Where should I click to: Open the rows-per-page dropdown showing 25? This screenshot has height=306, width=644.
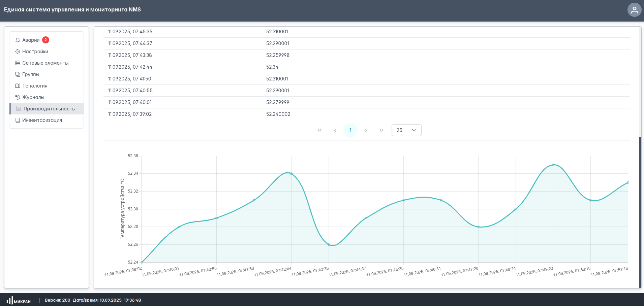point(406,130)
